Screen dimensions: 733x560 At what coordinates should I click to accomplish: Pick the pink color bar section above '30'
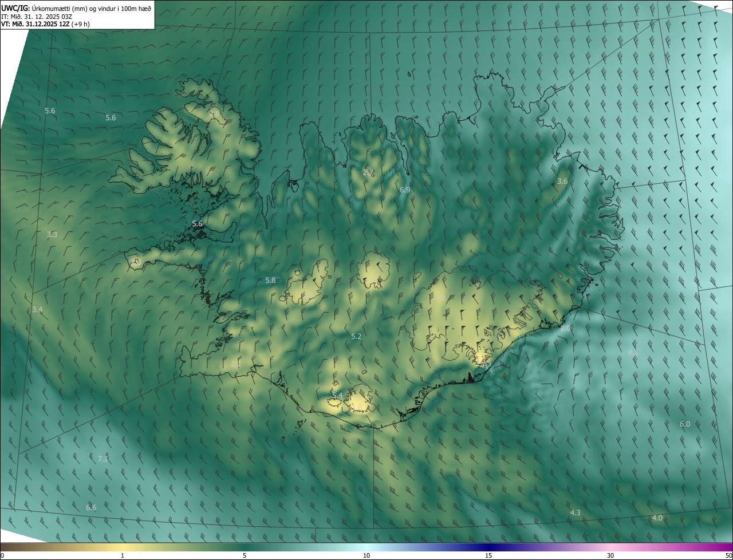pos(610,547)
